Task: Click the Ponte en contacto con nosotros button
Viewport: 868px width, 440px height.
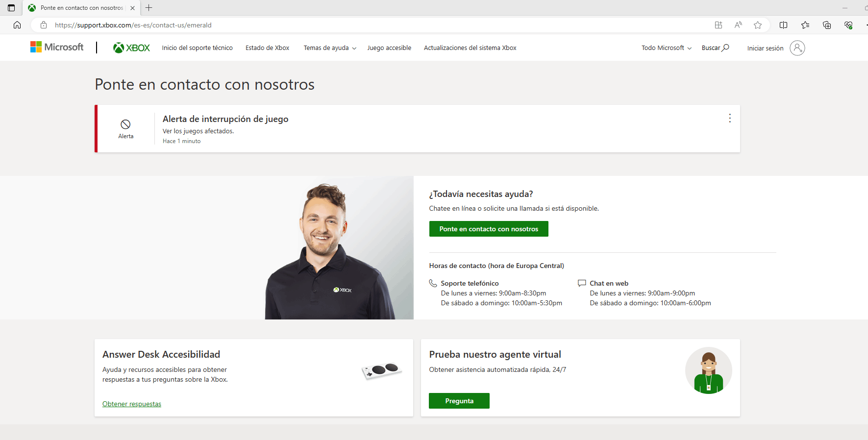Action: pyautogui.click(x=489, y=229)
